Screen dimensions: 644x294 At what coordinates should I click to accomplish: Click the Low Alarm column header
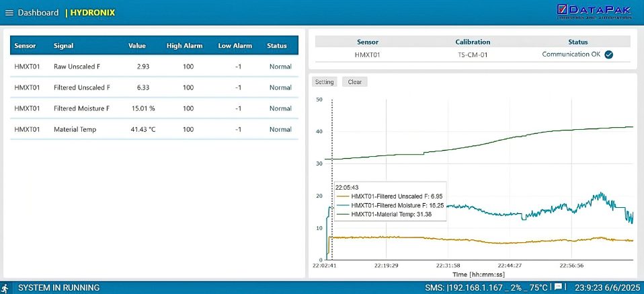[x=235, y=46]
